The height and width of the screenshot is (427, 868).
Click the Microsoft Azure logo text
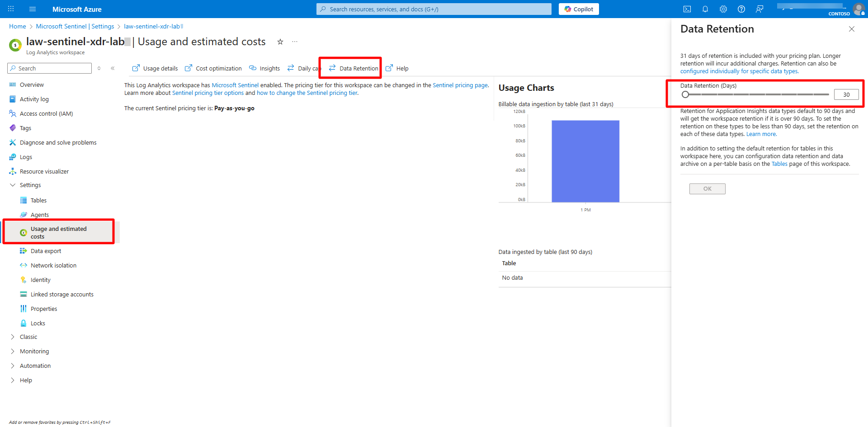(77, 9)
